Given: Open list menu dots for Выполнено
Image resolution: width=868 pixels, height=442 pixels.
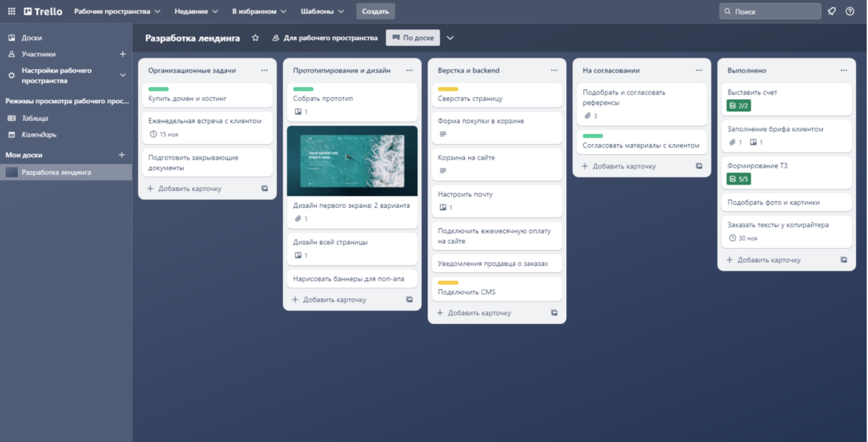Looking at the screenshot, I should coord(844,70).
